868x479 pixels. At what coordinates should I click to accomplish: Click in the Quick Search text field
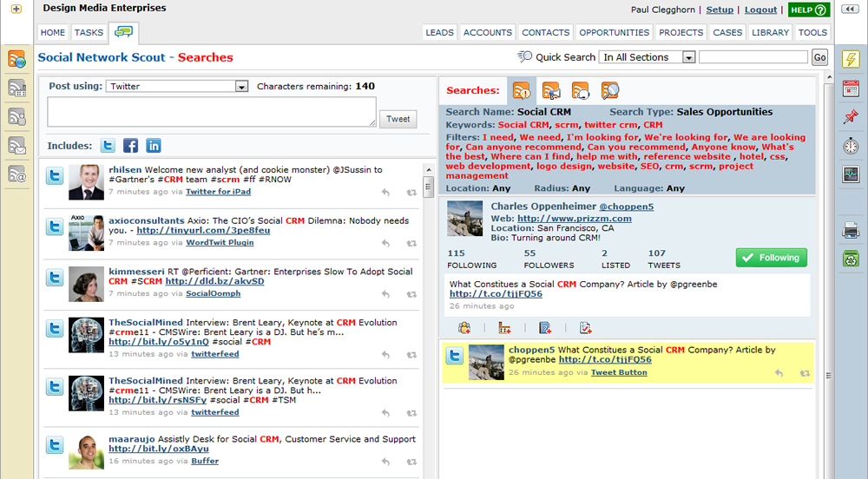pyautogui.click(x=753, y=57)
